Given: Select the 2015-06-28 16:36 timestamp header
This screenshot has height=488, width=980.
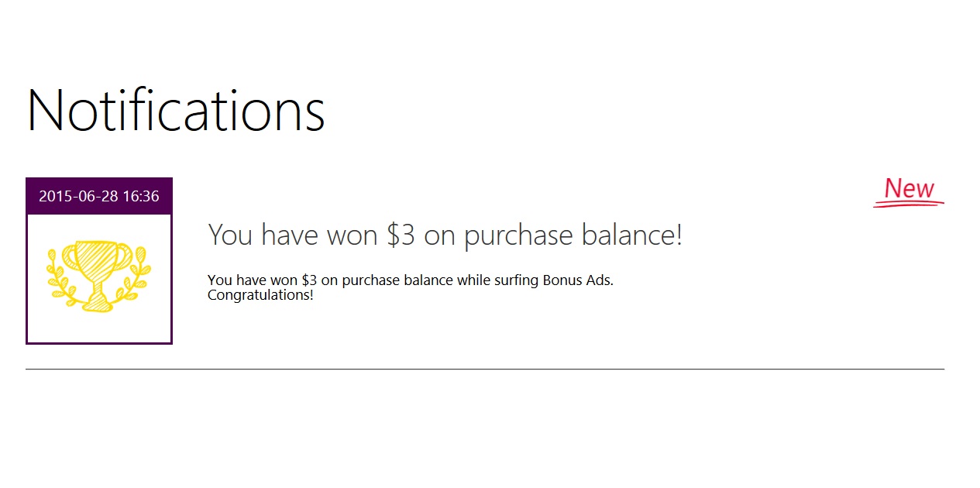Looking at the screenshot, I should [99, 196].
